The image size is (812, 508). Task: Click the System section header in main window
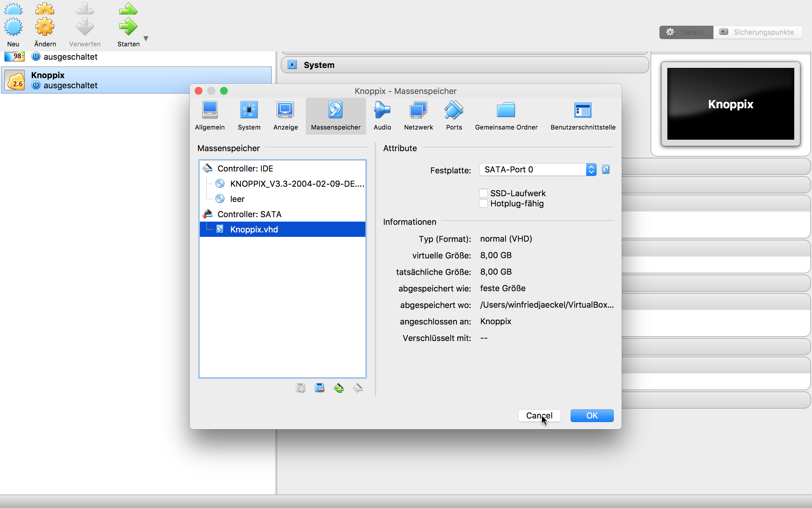[x=465, y=65]
